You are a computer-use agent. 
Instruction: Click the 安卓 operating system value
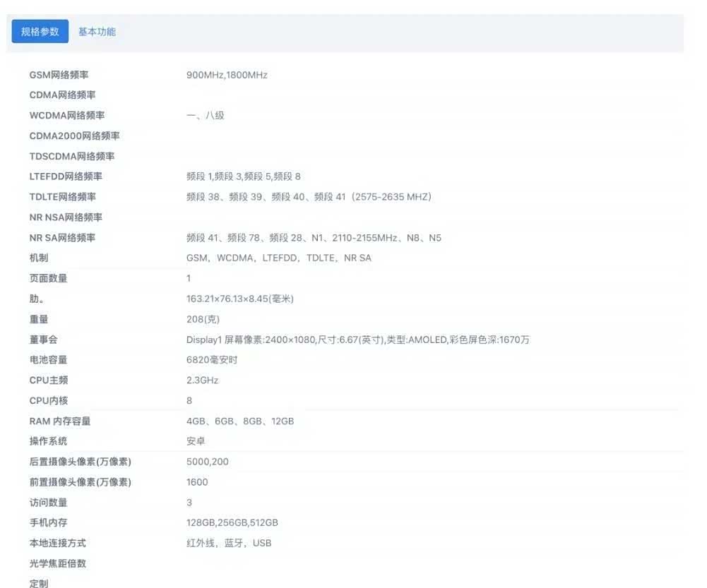pos(196,441)
